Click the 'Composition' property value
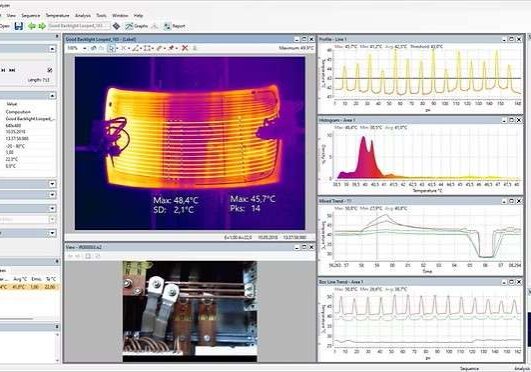This screenshot has width=531, height=372. point(18,112)
